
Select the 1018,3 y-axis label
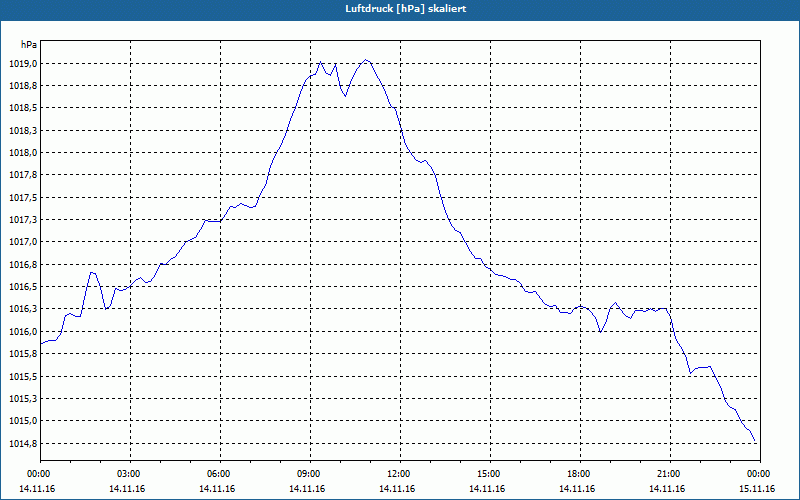[x=23, y=131]
